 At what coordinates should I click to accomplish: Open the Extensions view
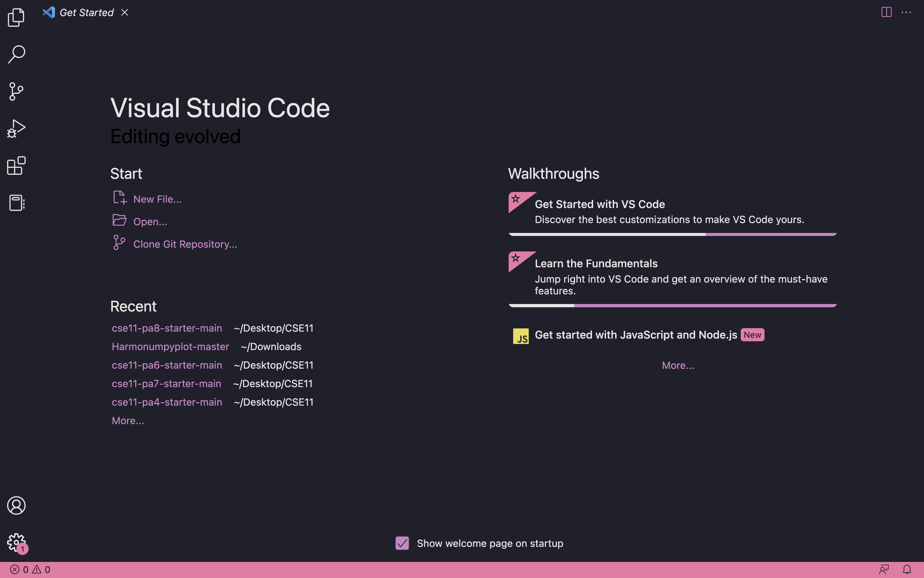pyautogui.click(x=16, y=165)
